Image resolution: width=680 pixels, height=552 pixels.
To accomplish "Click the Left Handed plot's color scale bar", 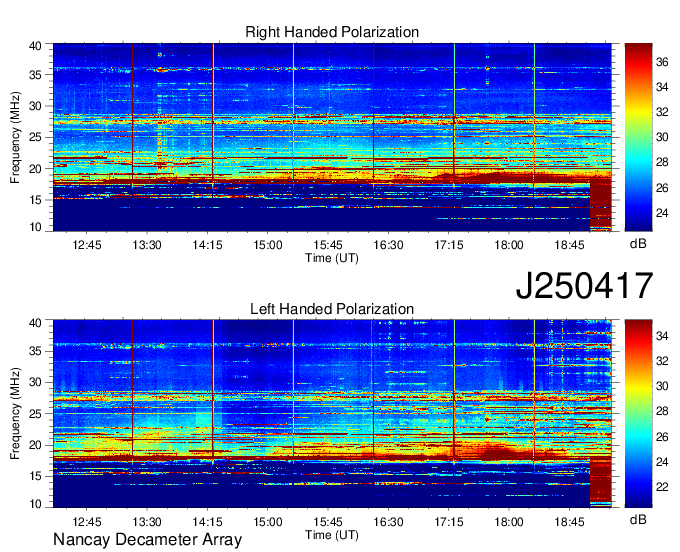I will tap(638, 414).
